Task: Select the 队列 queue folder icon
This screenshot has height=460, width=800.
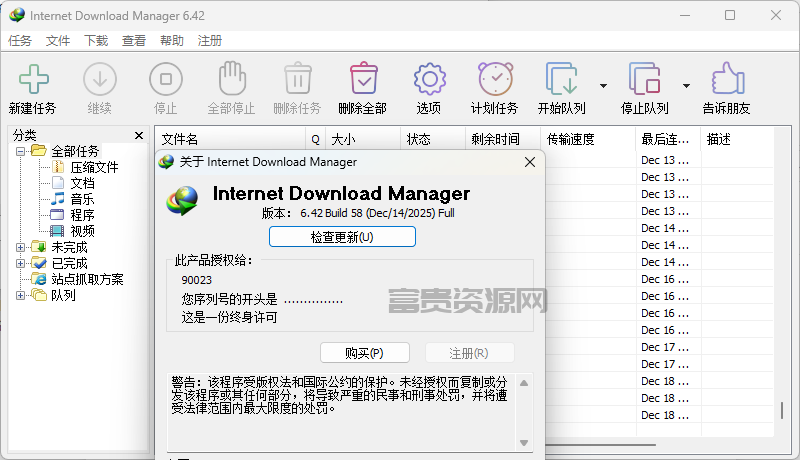Action: tap(39, 295)
